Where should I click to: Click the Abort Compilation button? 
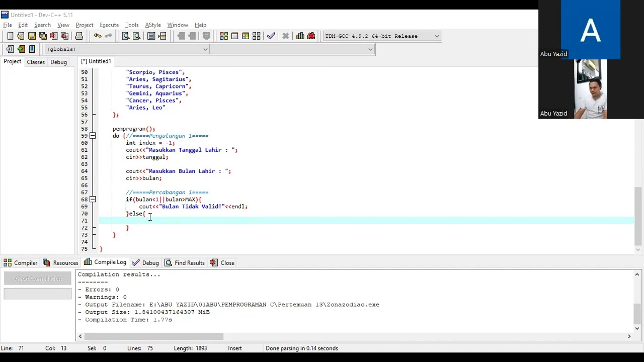click(x=38, y=279)
